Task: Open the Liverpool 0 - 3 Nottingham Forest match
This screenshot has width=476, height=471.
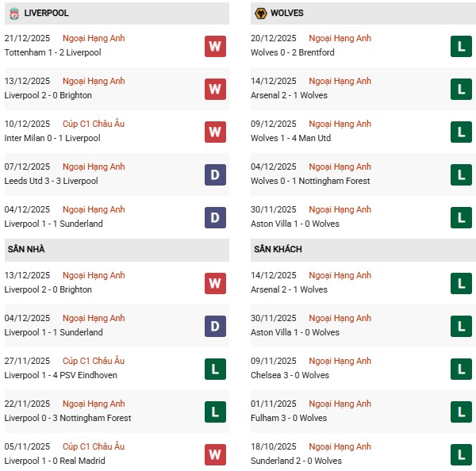Action: point(70,418)
